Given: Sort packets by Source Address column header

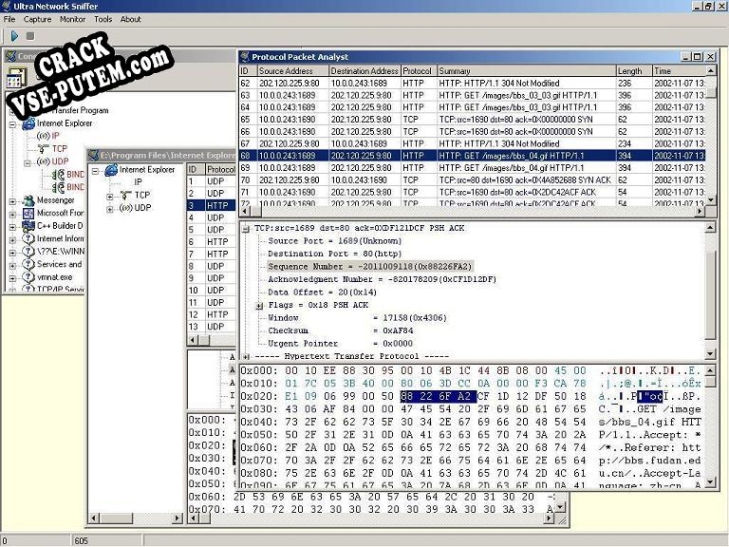Looking at the screenshot, I should pos(292,71).
